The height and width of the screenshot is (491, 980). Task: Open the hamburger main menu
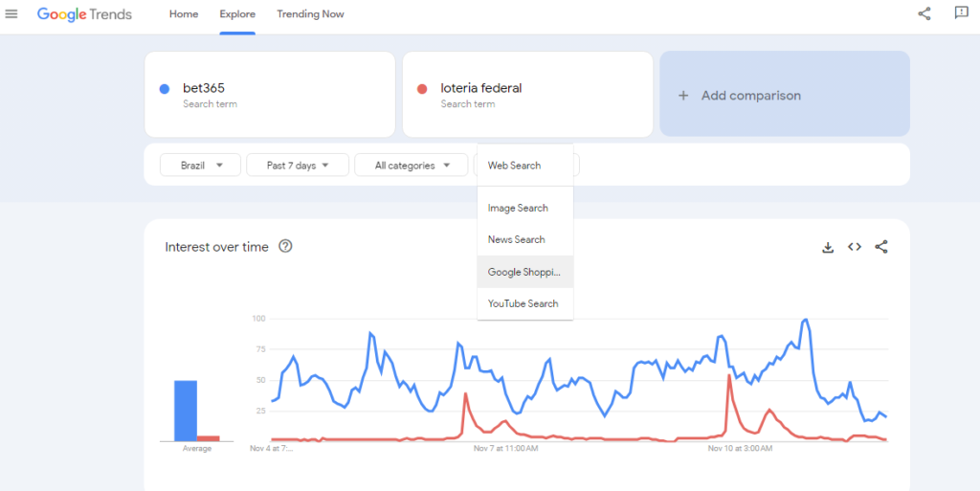[x=11, y=13]
